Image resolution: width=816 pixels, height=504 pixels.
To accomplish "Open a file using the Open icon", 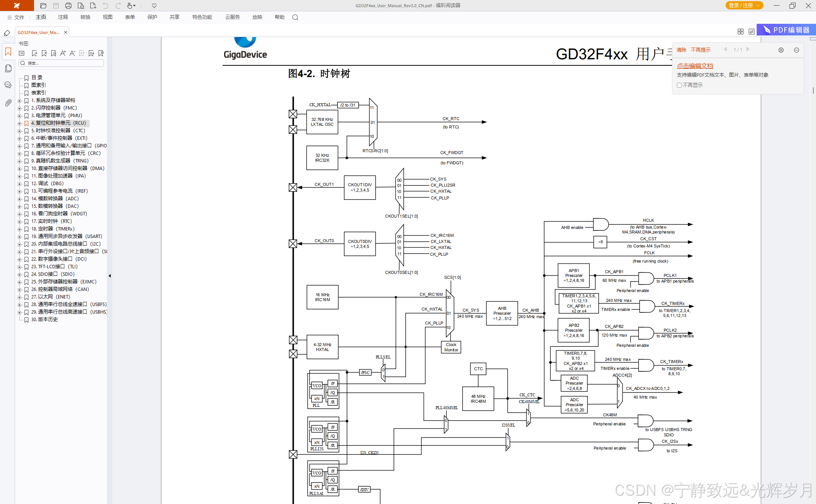I will coord(43,5).
